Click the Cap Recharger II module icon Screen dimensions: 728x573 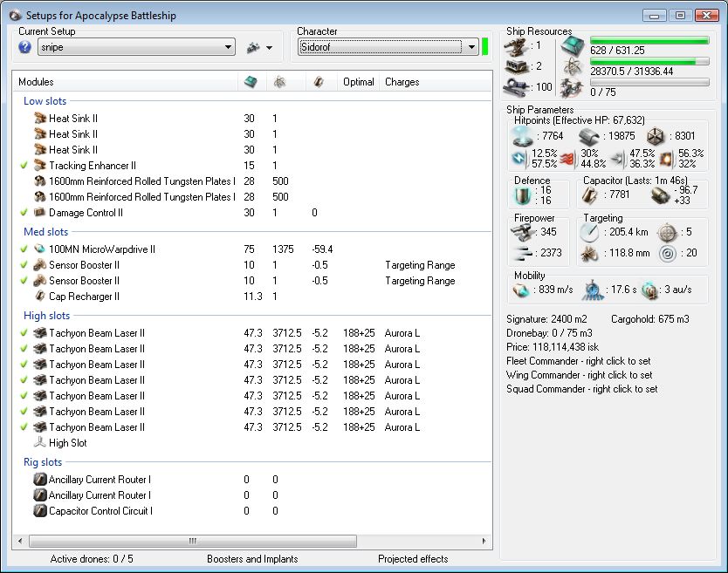pos(40,296)
